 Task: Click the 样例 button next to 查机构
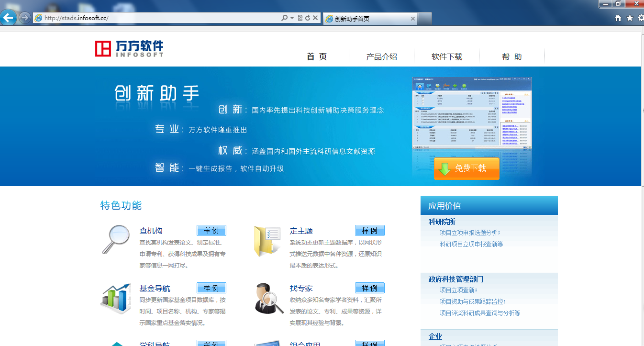[211, 231]
